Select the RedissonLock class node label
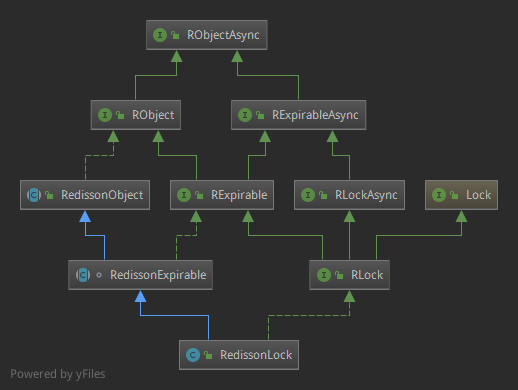 click(256, 355)
